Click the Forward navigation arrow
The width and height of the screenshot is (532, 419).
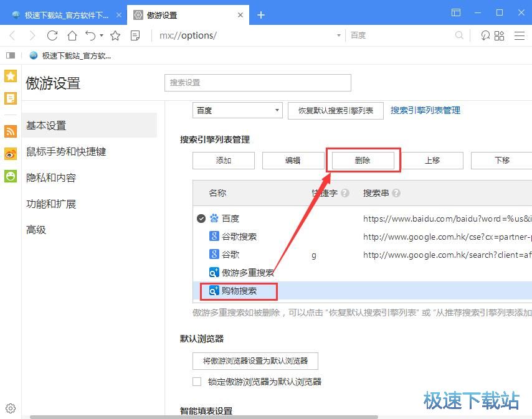point(32,35)
